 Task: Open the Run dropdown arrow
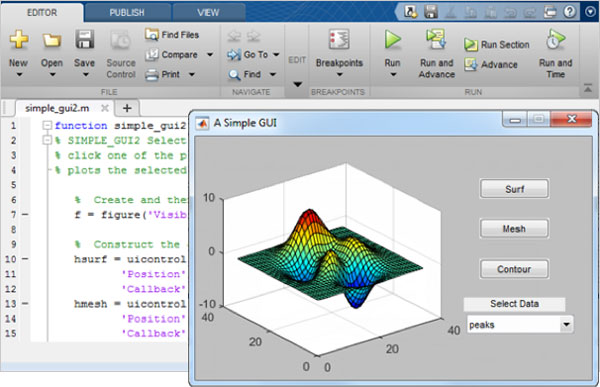(393, 75)
